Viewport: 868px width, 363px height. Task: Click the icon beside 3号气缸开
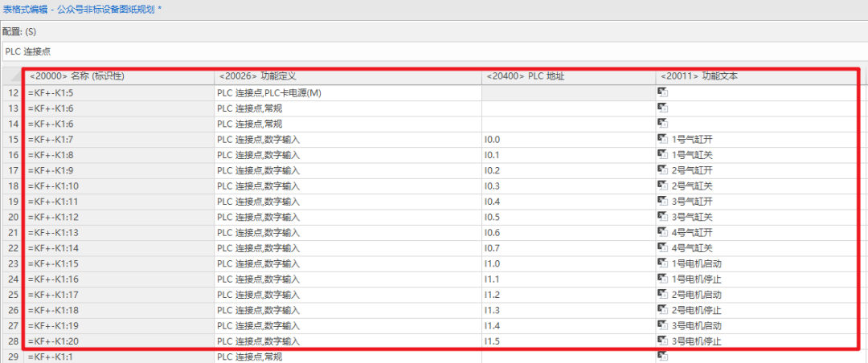[x=662, y=201]
